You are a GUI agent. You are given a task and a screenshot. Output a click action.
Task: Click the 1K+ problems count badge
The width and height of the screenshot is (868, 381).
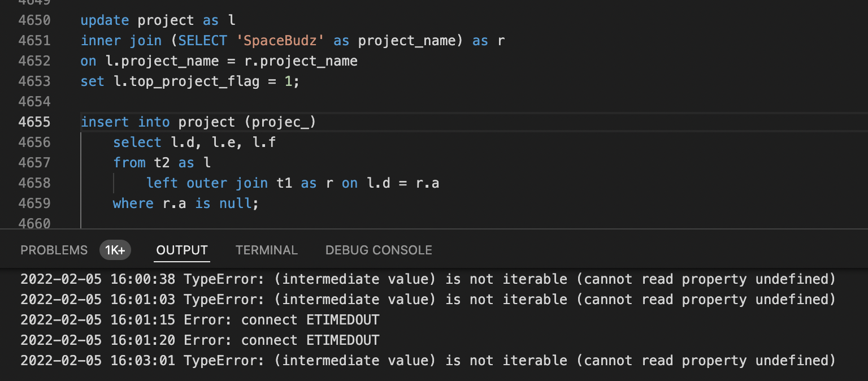(115, 250)
